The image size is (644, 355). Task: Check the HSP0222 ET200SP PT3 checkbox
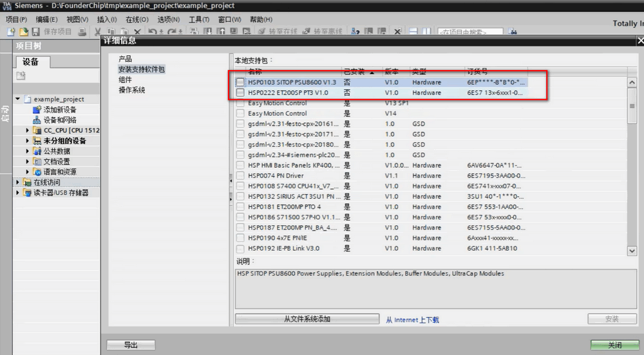click(x=240, y=93)
